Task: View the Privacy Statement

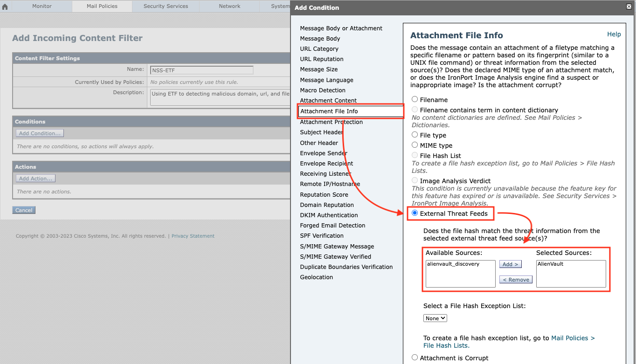Action: click(x=193, y=236)
